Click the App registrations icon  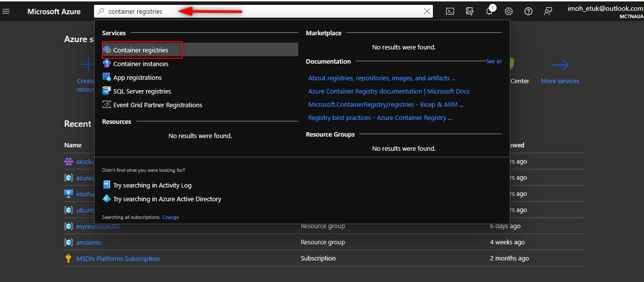point(106,77)
